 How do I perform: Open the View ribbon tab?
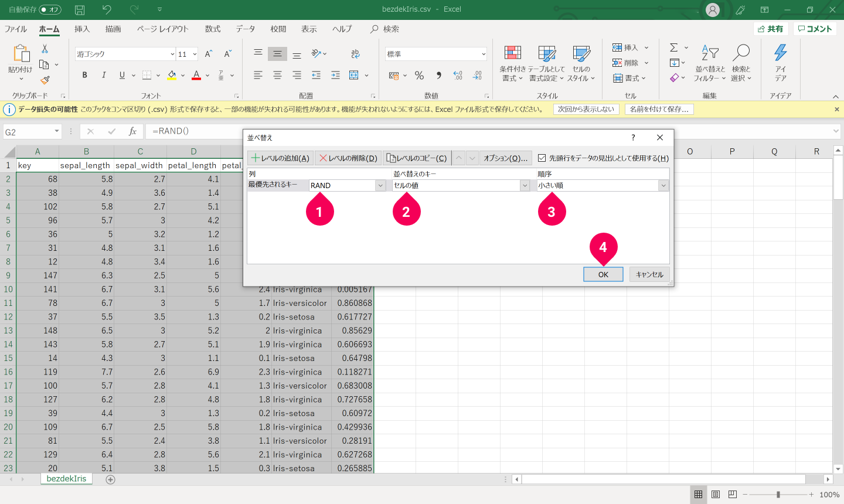(309, 29)
